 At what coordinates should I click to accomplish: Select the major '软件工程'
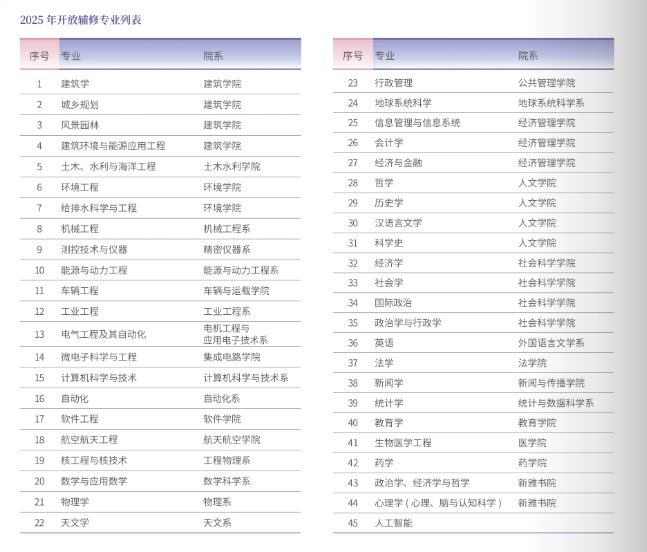(80, 419)
